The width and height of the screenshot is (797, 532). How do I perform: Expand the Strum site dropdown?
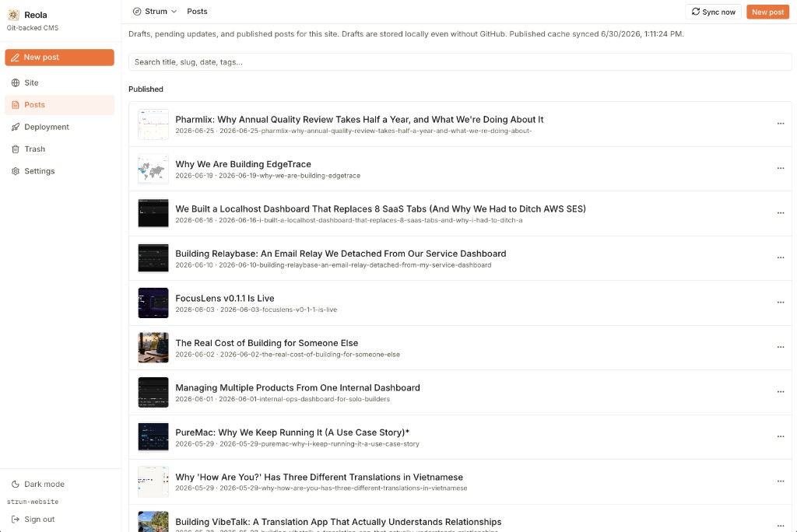[155, 11]
